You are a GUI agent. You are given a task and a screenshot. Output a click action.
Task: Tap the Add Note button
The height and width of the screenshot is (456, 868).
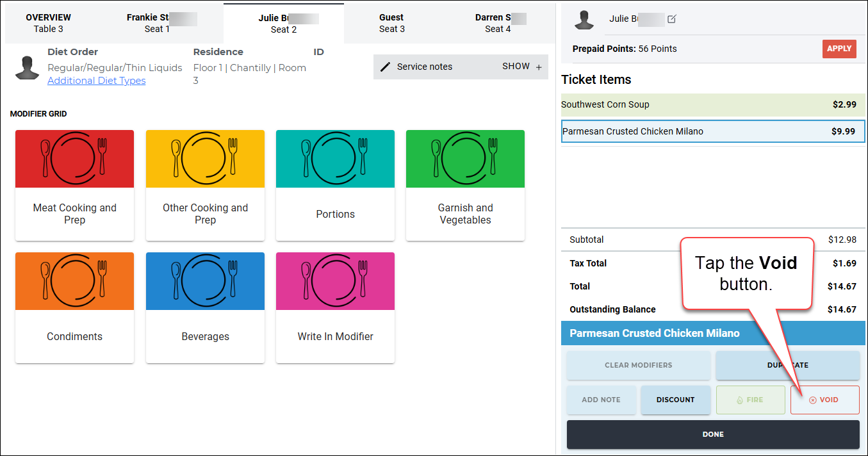[x=602, y=400]
